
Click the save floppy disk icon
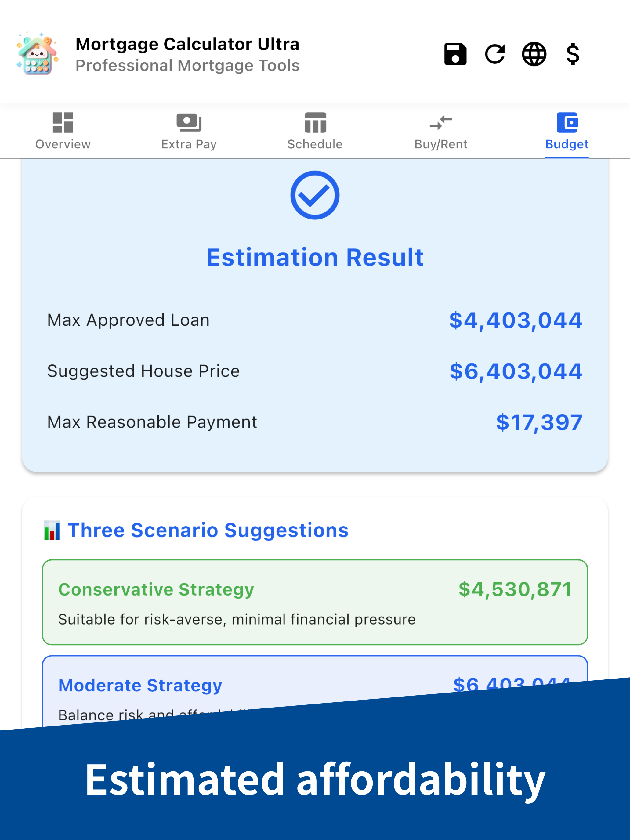pyautogui.click(x=455, y=54)
